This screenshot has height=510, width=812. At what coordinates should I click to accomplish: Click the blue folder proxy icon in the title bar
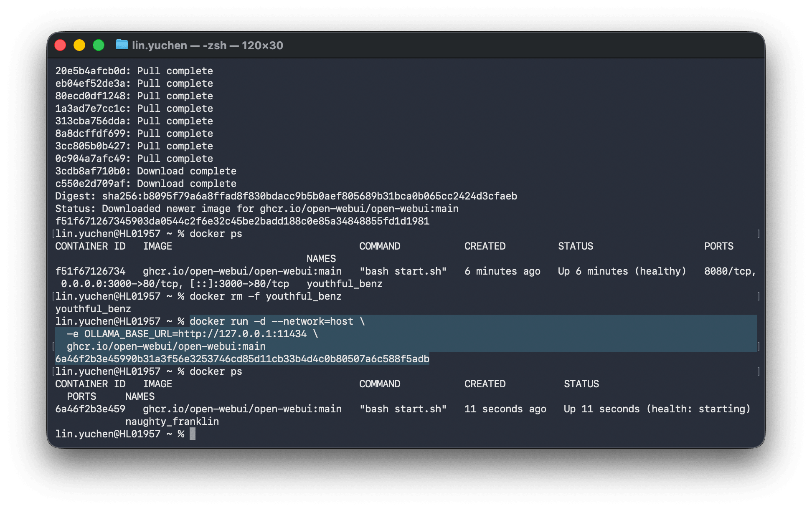click(122, 45)
